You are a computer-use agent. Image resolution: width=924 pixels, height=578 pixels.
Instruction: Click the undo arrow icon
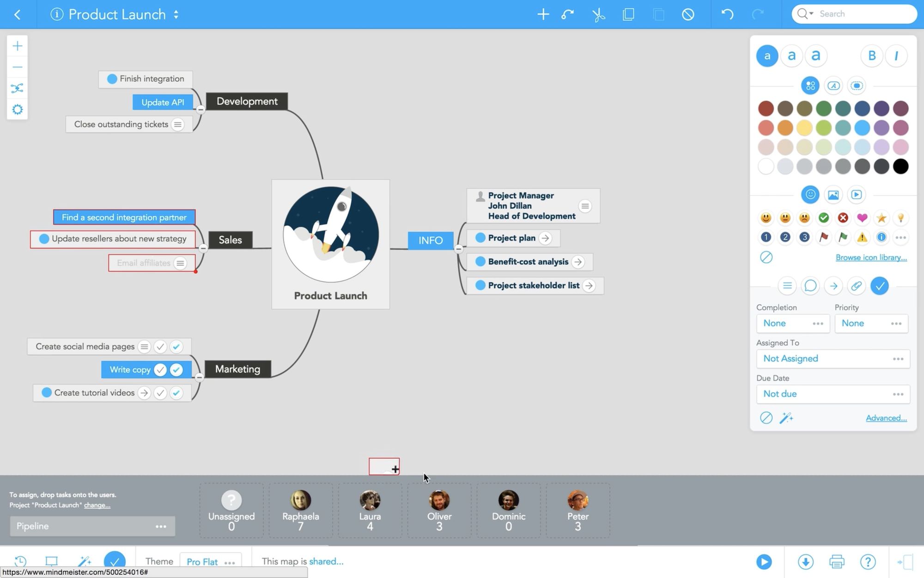tap(727, 14)
